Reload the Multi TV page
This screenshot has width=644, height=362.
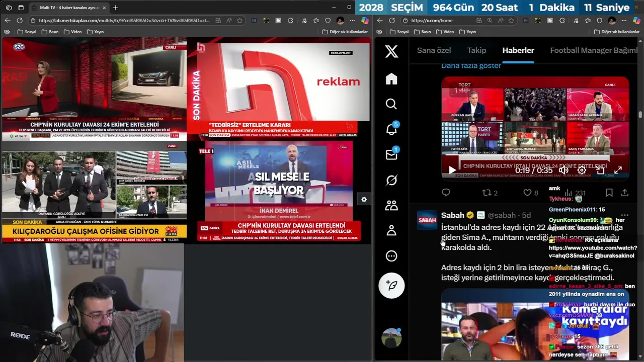coord(20,20)
